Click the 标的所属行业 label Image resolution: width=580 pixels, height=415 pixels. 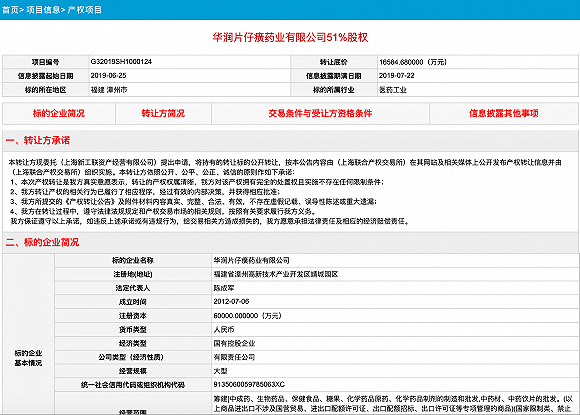[334, 90]
